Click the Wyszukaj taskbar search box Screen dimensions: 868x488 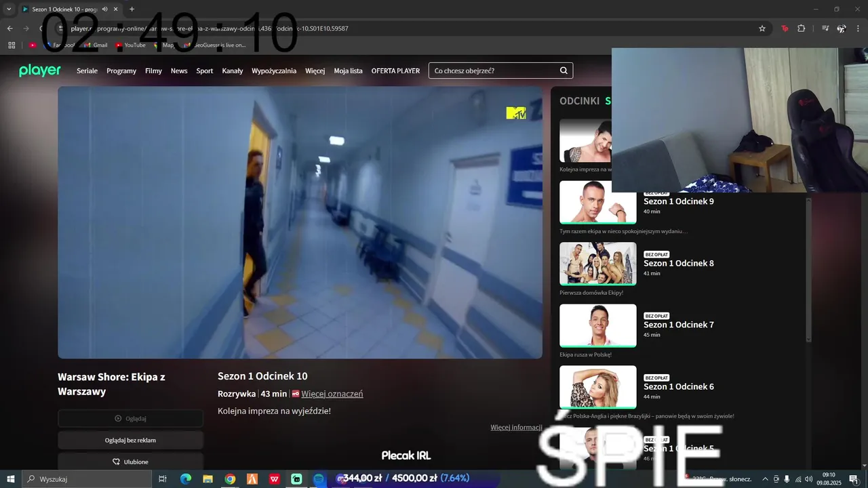pos(87,479)
